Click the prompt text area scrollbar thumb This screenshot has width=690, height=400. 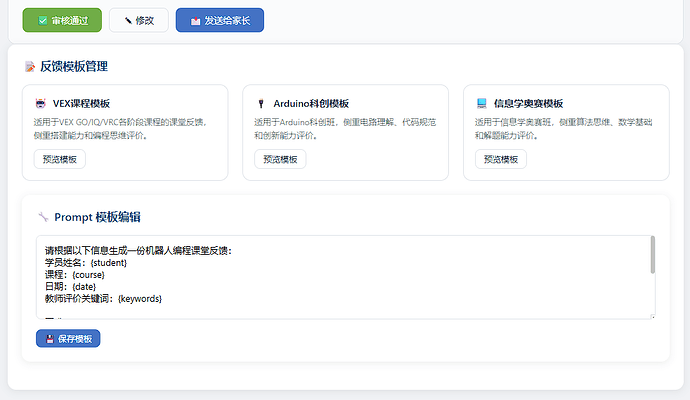tap(653, 255)
